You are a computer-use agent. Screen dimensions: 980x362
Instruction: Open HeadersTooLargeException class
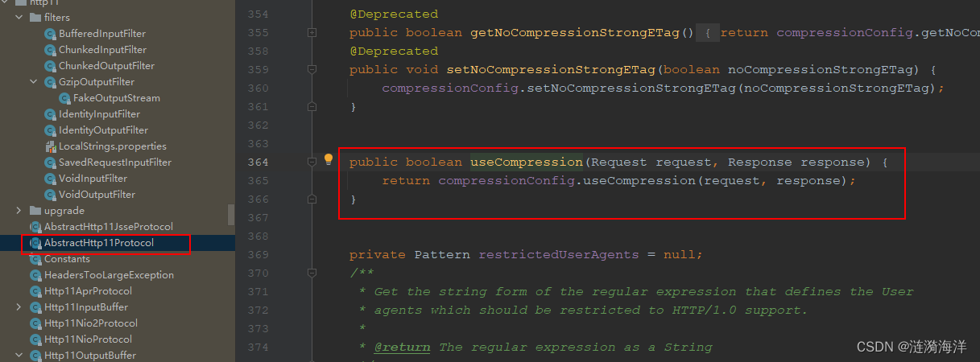(x=109, y=275)
